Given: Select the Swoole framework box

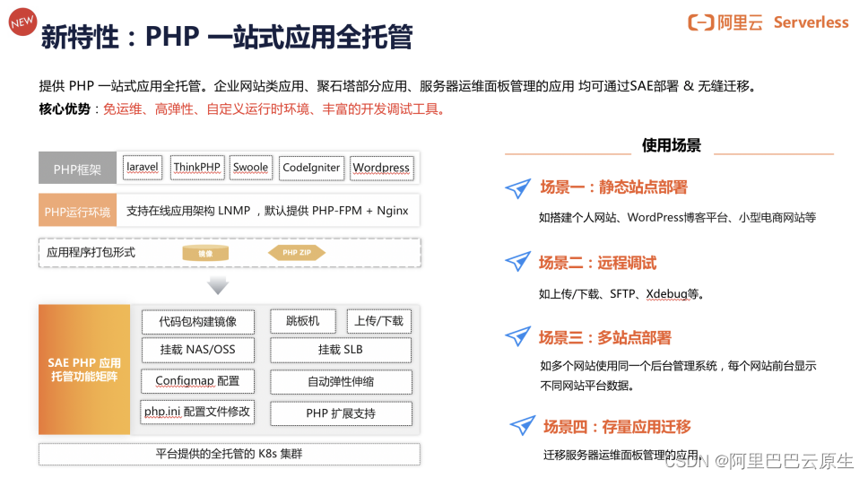Looking at the screenshot, I should pos(251,168).
